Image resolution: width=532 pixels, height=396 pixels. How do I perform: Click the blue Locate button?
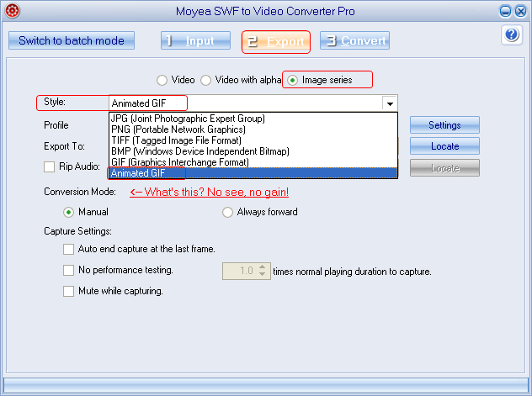point(444,146)
